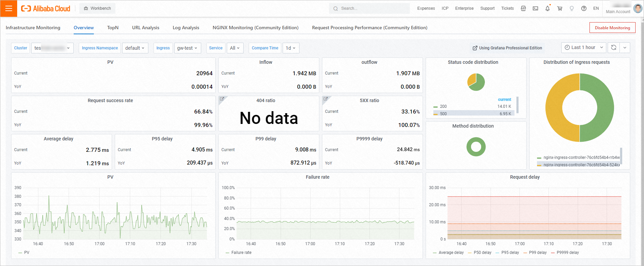
Task: Open the 5XX ratio panel link icon
Action: pos(325,99)
